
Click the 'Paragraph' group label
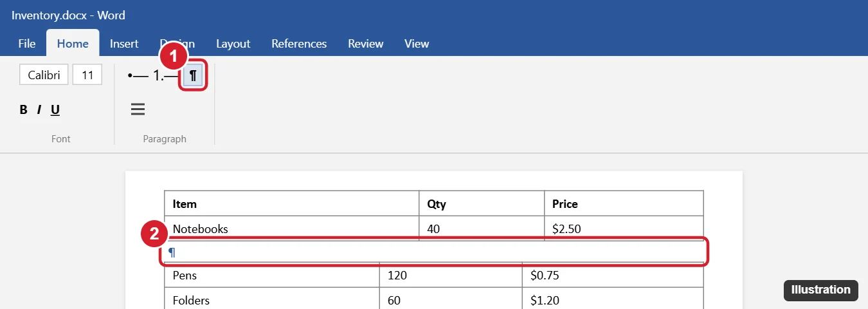pos(165,138)
